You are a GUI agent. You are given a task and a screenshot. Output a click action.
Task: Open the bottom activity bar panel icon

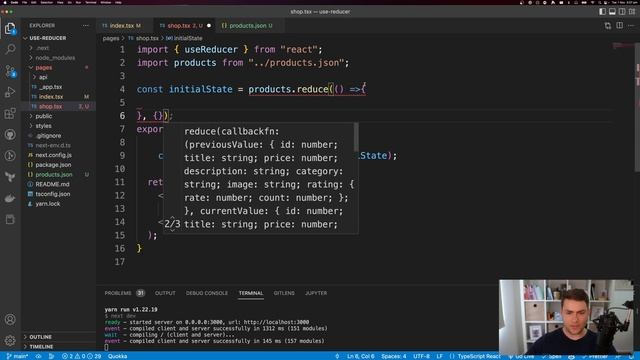coord(10,220)
